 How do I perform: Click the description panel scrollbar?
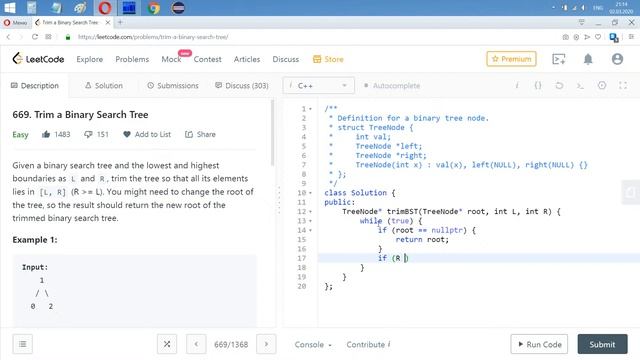(272, 133)
